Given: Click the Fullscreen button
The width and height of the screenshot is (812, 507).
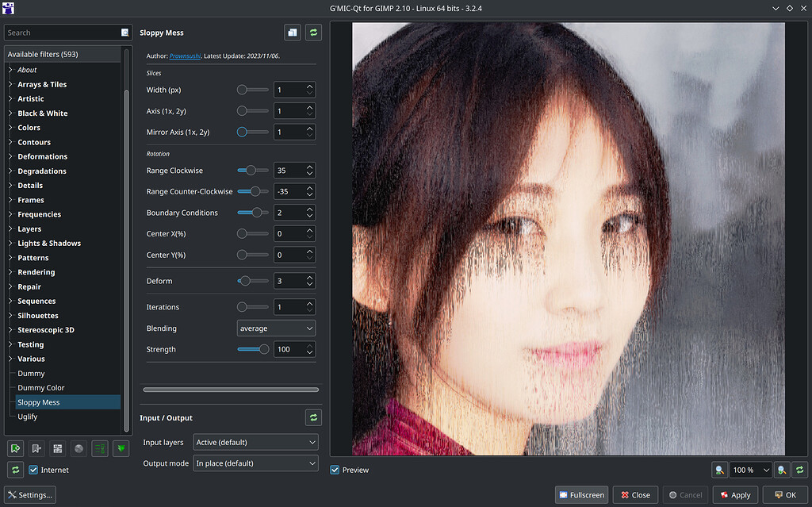Looking at the screenshot, I should [581, 494].
